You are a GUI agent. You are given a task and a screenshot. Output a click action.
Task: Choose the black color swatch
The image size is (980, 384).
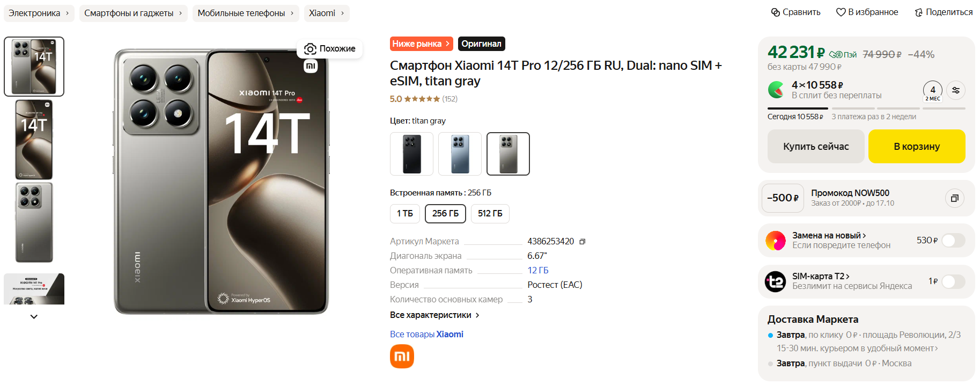point(411,154)
